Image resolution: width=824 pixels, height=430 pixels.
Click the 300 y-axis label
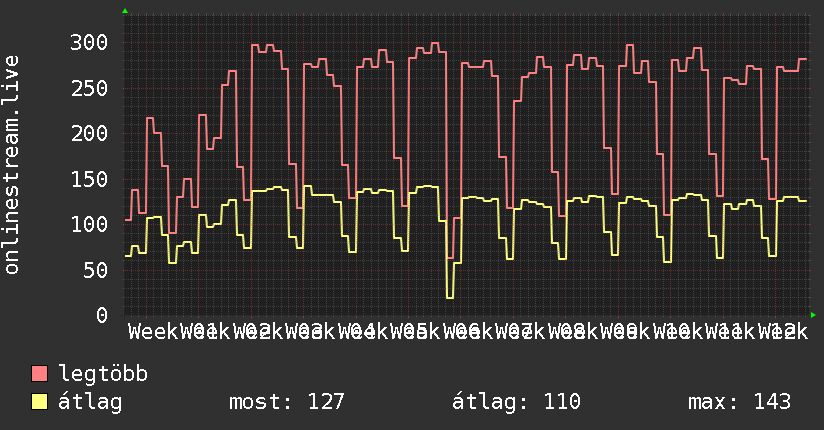(x=89, y=43)
